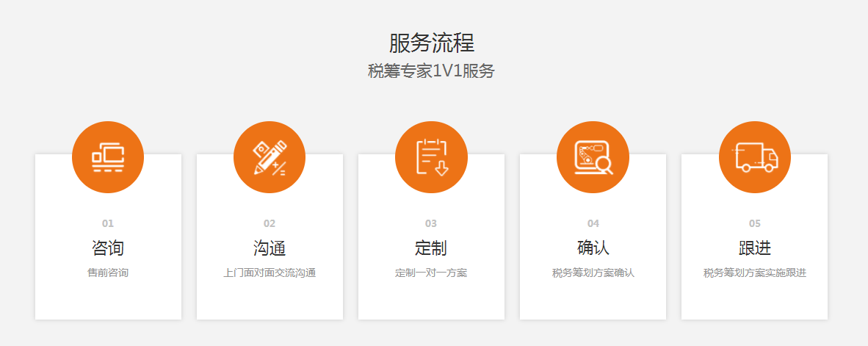The width and height of the screenshot is (868, 346).
Task: Click the 定制一对一方案 description text
Action: 431,273
